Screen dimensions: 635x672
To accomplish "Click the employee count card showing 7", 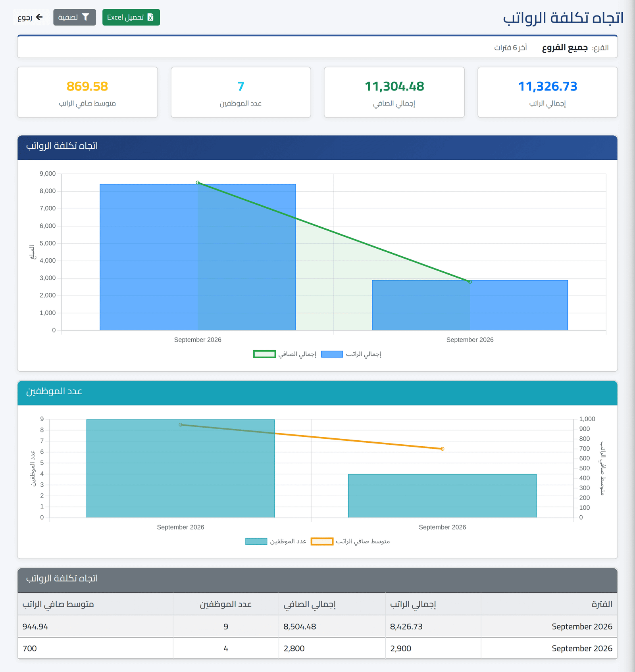I will pyautogui.click(x=241, y=92).
